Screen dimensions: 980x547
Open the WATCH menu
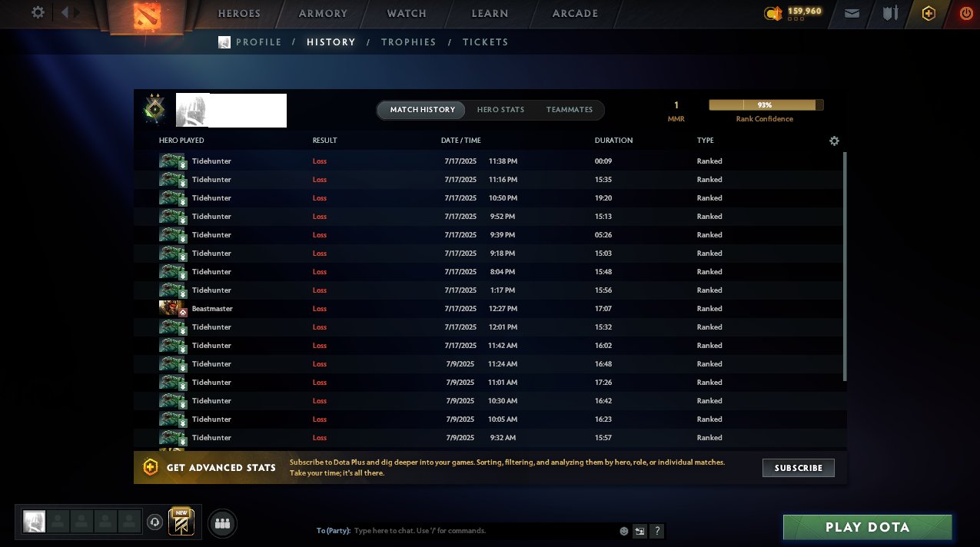click(x=407, y=13)
